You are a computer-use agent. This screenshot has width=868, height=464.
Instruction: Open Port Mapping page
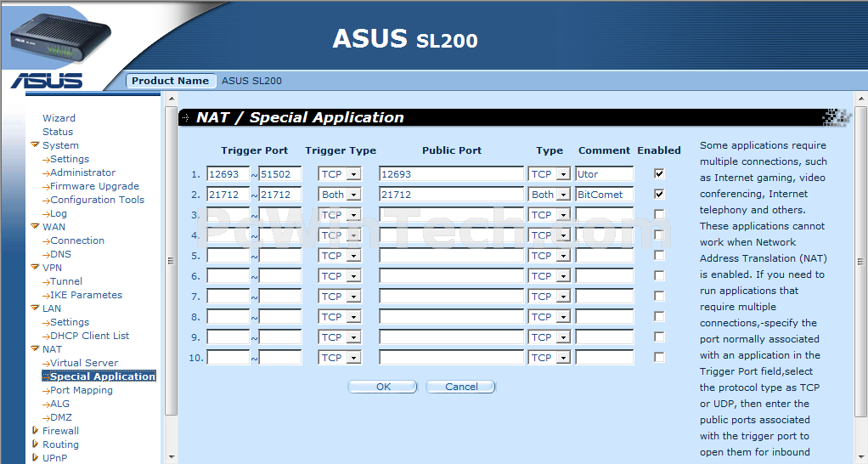click(x=82, y=390)
